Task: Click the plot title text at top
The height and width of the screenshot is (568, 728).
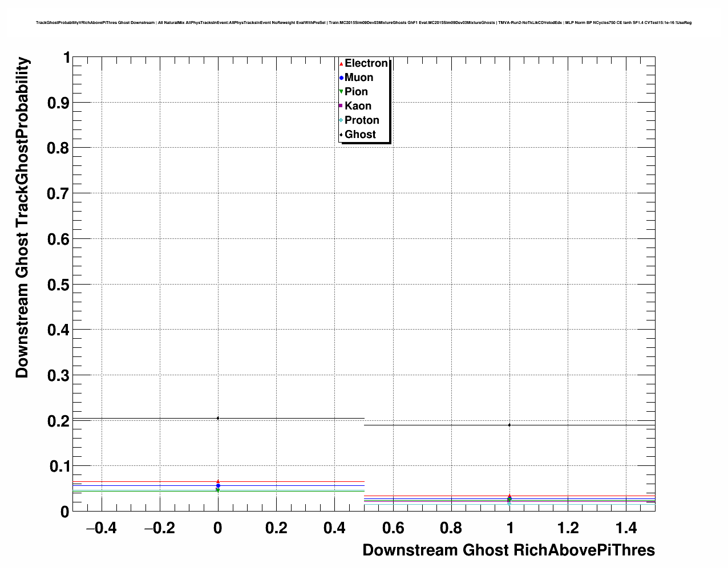Action: (363, 23)
